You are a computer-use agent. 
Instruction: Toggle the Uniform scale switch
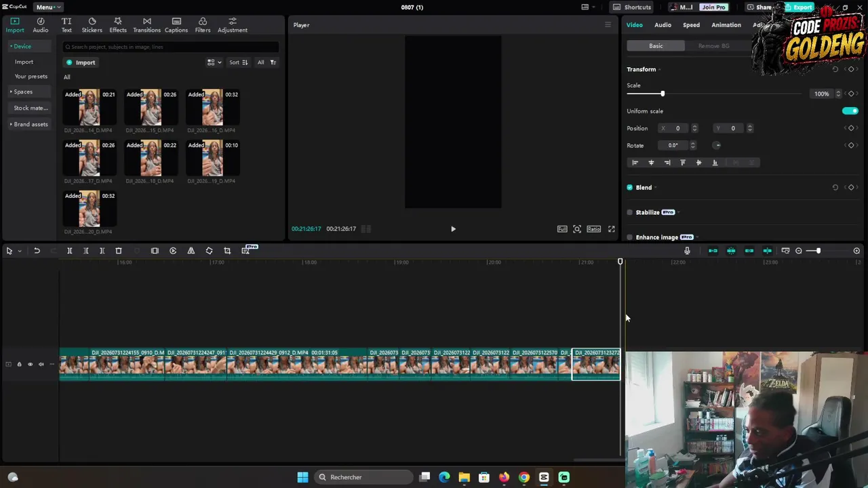click(850, 111)
